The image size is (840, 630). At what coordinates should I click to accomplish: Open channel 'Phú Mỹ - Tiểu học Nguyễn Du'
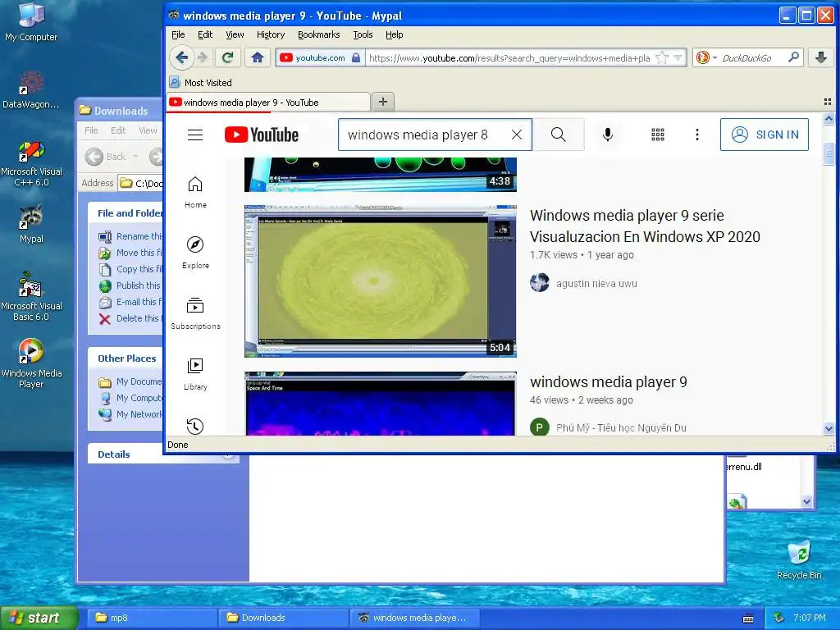(621, 427)
